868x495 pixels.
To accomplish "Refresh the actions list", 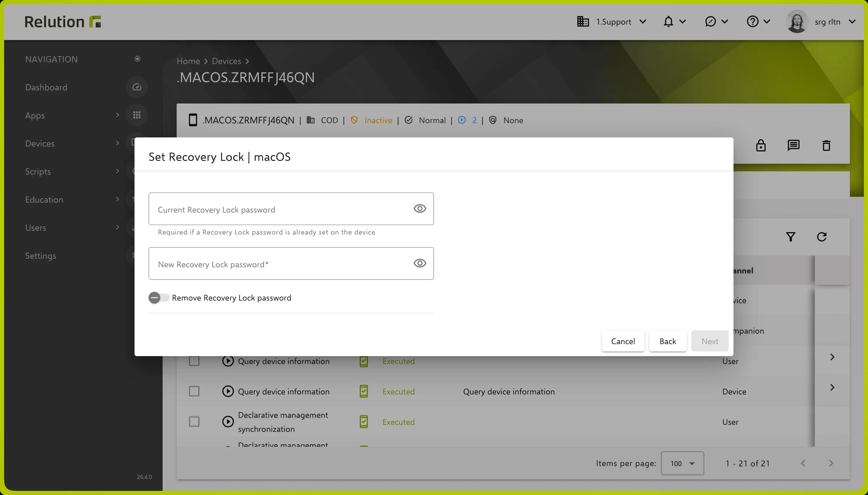I will click(x=822, y=237).
